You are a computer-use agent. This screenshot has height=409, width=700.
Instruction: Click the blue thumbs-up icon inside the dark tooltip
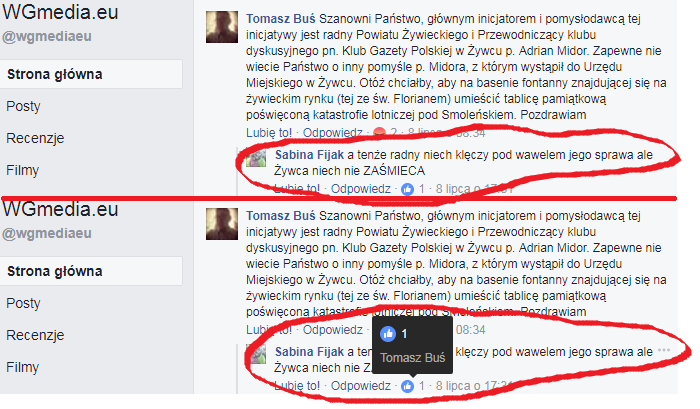click(388, 334)
